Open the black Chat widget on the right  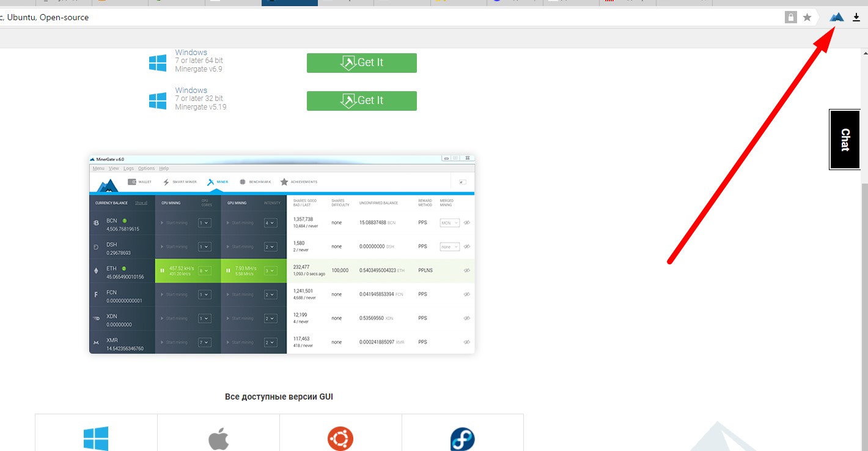pos(845,140)
